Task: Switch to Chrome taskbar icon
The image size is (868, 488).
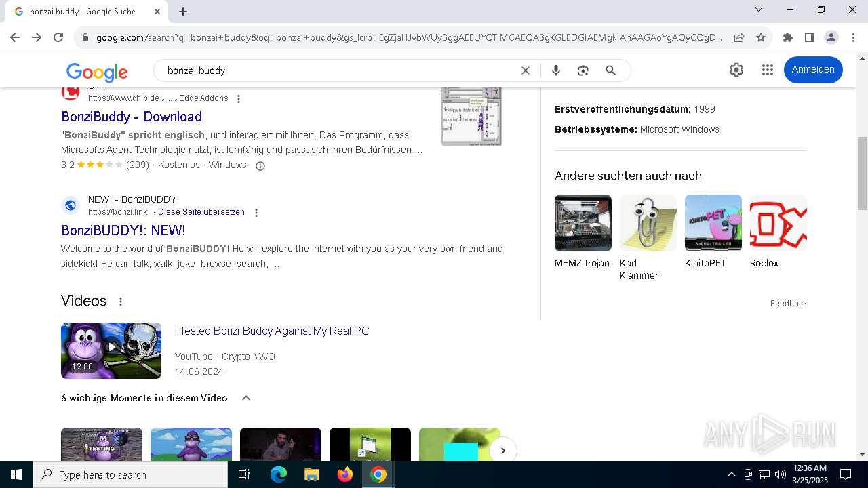Action: click(378, 474)
